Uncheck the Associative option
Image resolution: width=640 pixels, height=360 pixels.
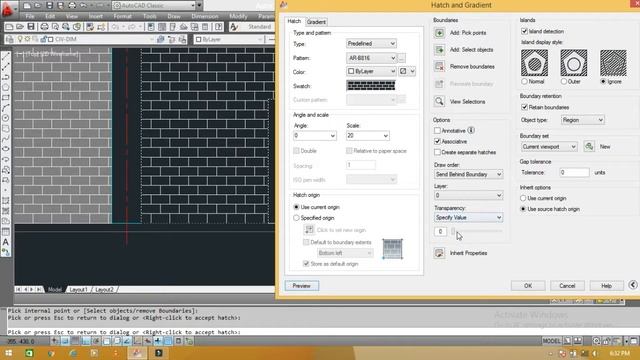point(437,141)
